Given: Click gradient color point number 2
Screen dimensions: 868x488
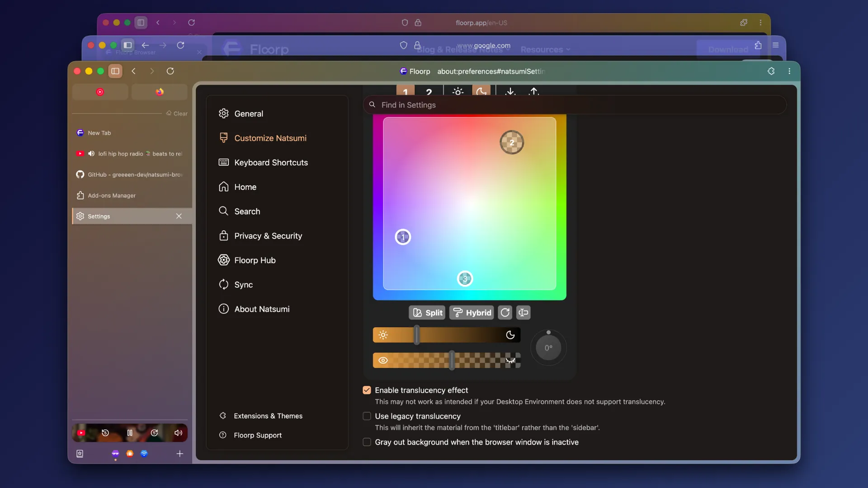Looking at the screenshot, I should pos(512,142).
